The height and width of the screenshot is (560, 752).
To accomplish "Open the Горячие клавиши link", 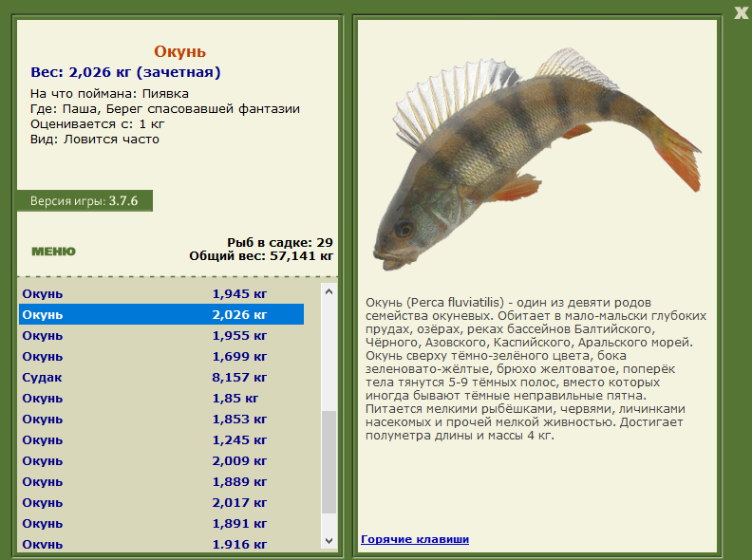I will [415, 539].
